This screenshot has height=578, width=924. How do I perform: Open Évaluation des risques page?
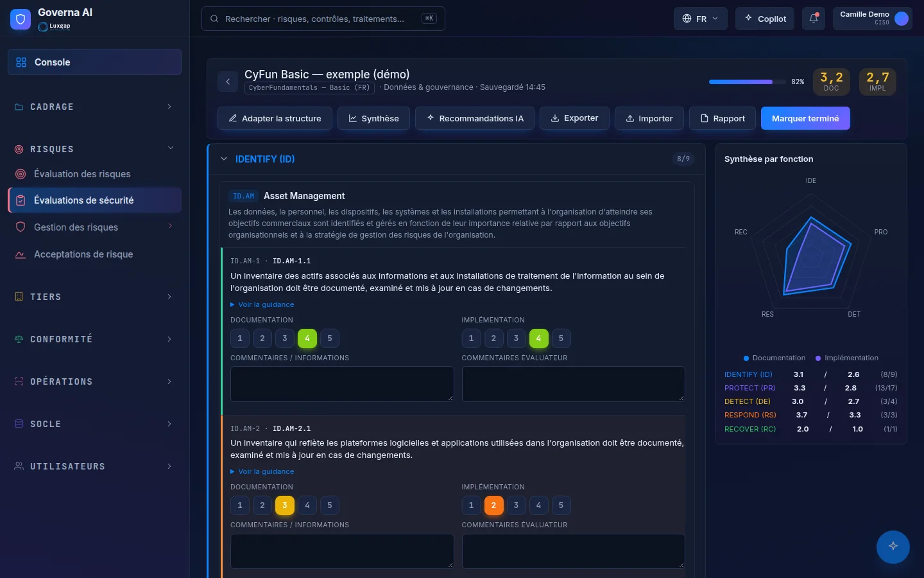pyautogui.click(x=94, y=174)
